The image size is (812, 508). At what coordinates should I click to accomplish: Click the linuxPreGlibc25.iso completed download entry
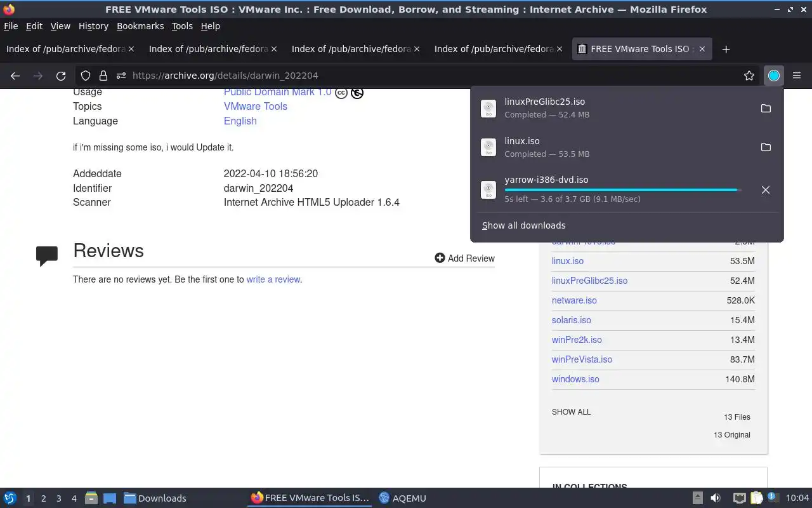(615, 109)
